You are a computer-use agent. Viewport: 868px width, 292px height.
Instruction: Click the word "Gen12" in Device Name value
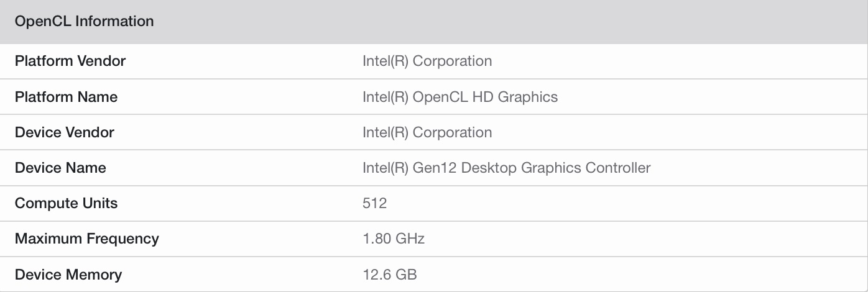435,168
